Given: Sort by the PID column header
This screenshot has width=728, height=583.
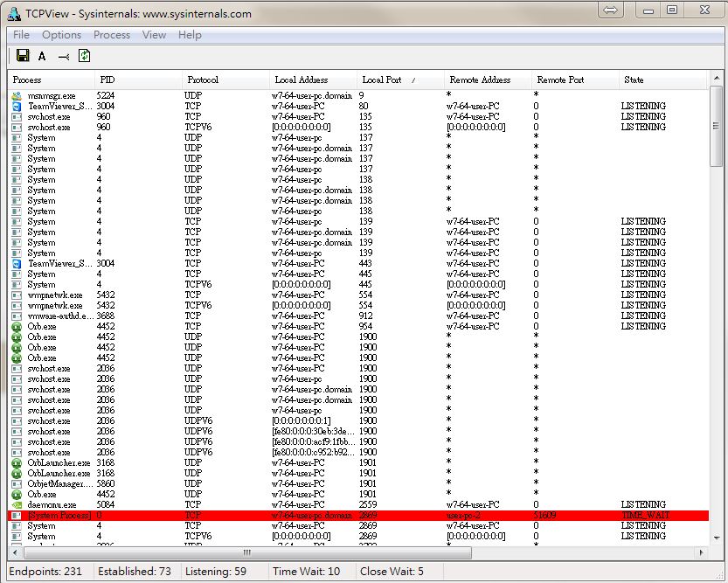Looking at the screenshot, I should click(138, 80).
